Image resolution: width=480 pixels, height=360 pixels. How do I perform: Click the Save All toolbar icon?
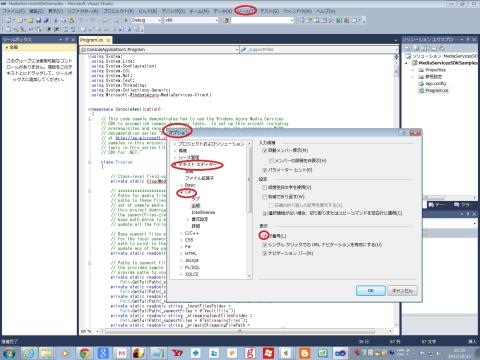tap(46, 20)
